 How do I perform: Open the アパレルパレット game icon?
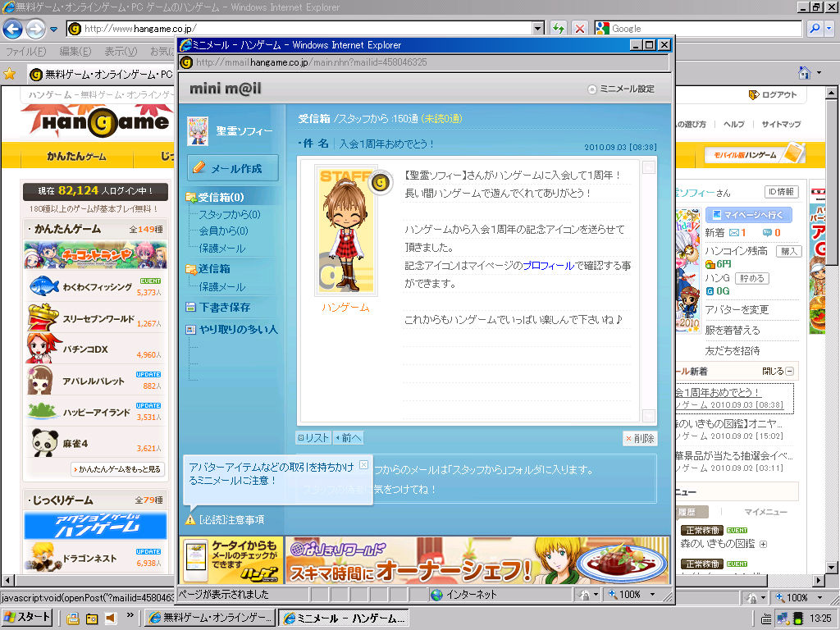(x=40, y=381)
